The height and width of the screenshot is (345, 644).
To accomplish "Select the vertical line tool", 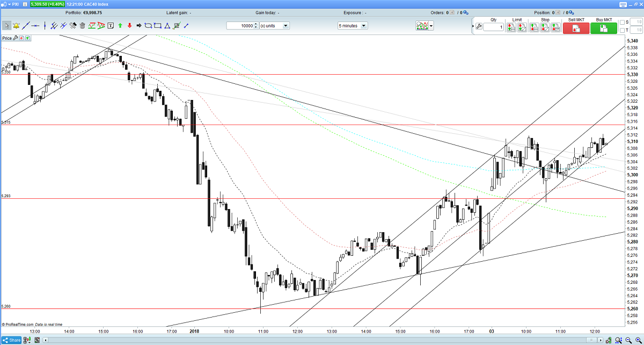I will point(45,26).
